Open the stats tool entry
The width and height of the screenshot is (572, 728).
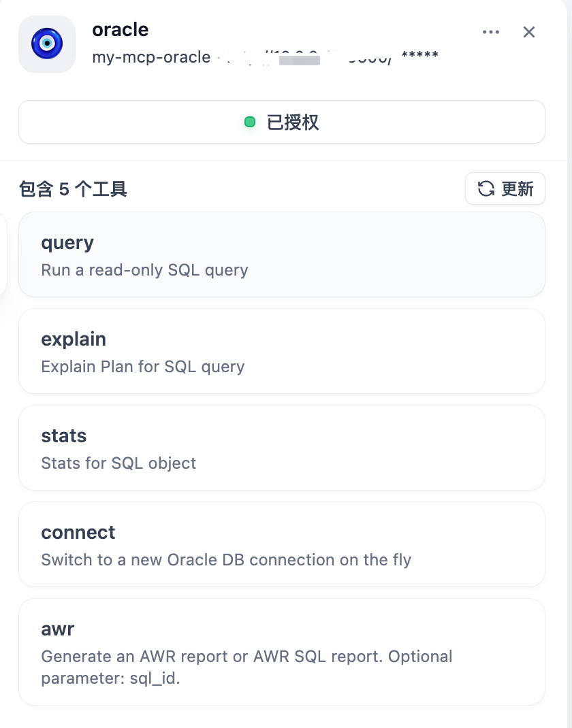(281, 448)
